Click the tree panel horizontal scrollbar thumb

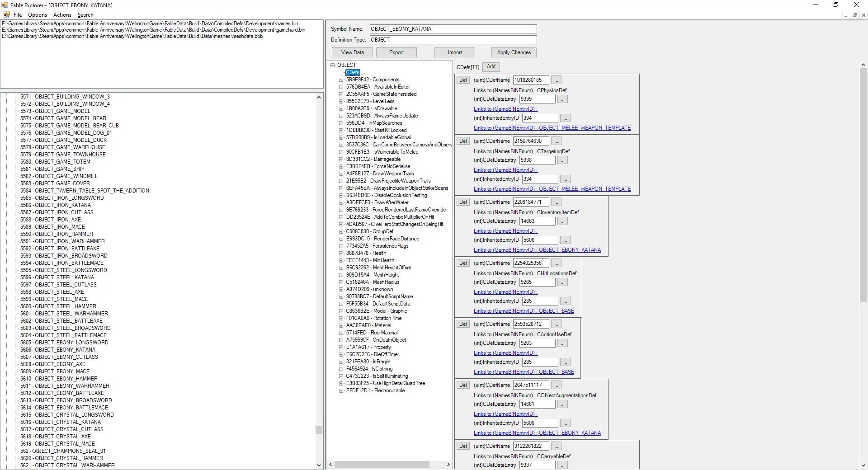click(x=382, y=465)
